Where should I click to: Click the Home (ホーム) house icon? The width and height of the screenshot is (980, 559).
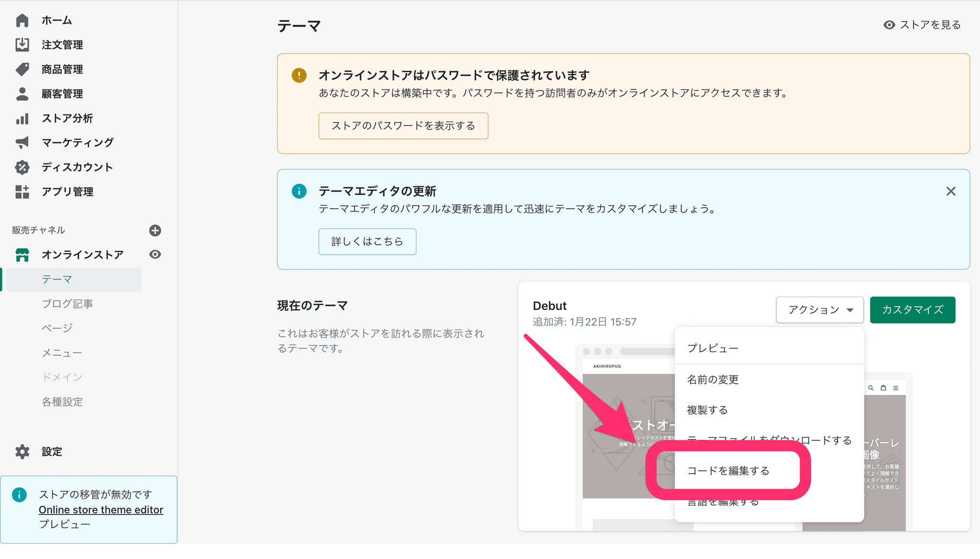(x=22, y=21)
